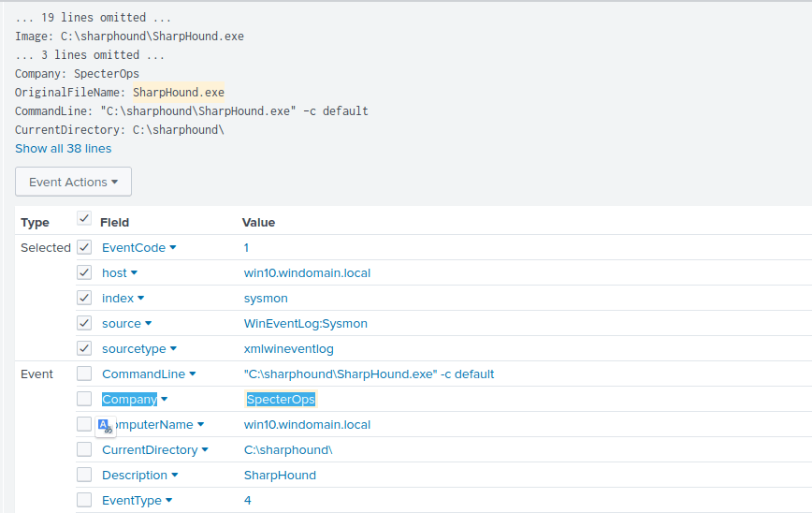Toggle the index field checkbox
Screen dimensions: 812x513
point(84,299)
